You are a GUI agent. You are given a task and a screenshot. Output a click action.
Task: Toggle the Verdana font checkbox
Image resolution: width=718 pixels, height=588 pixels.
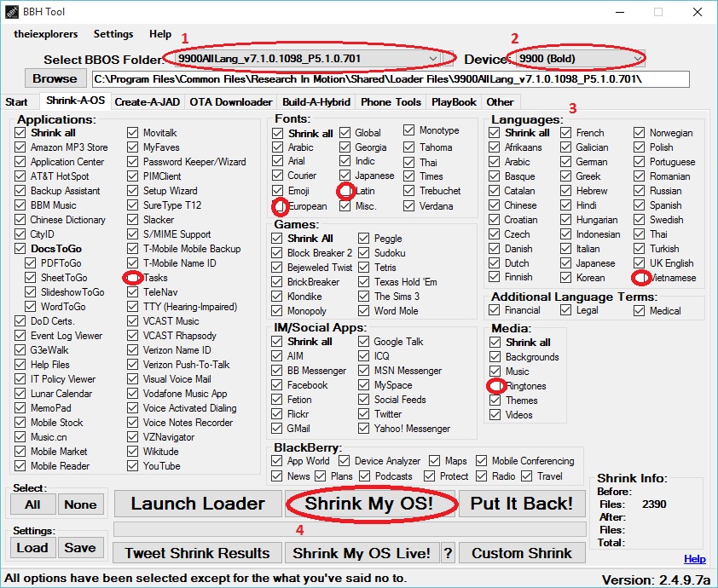[x=409, y=206]
